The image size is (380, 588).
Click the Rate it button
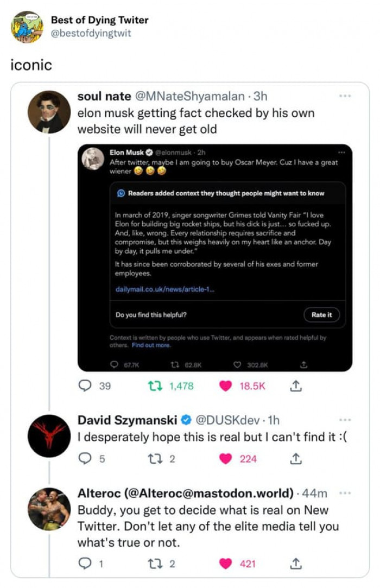point(321,315)
